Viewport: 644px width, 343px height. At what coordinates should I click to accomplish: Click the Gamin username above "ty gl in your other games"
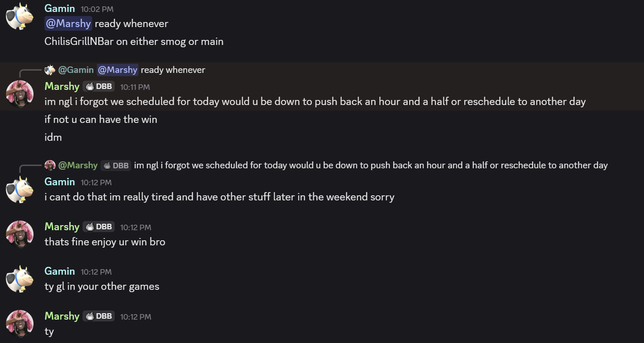[60, 271]
